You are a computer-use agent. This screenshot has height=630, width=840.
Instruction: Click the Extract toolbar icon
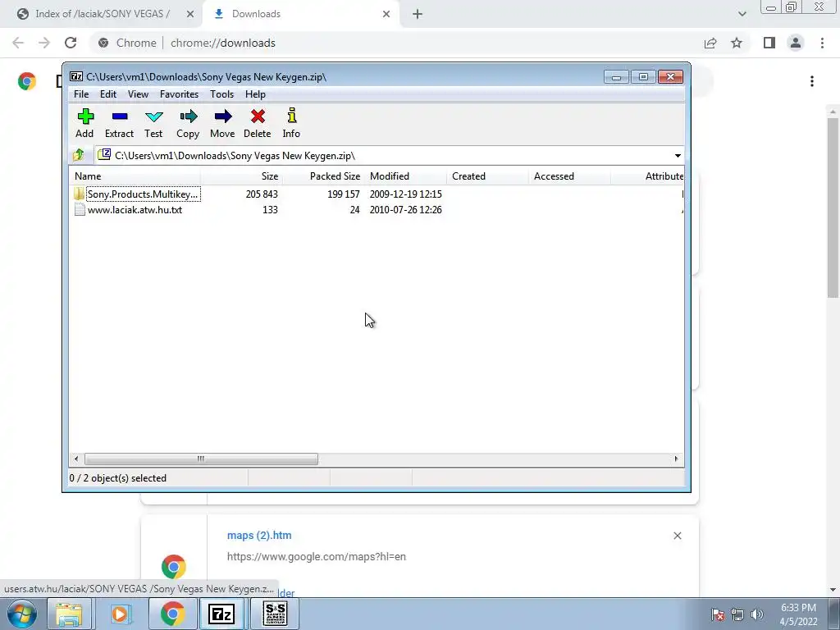(x=119, y=123)
